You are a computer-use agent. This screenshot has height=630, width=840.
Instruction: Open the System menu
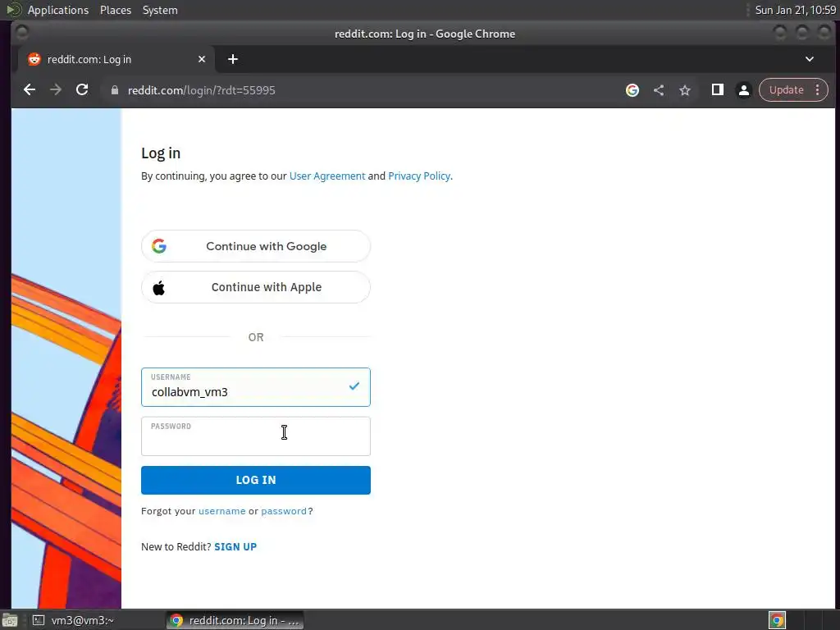tap(160, 10)
